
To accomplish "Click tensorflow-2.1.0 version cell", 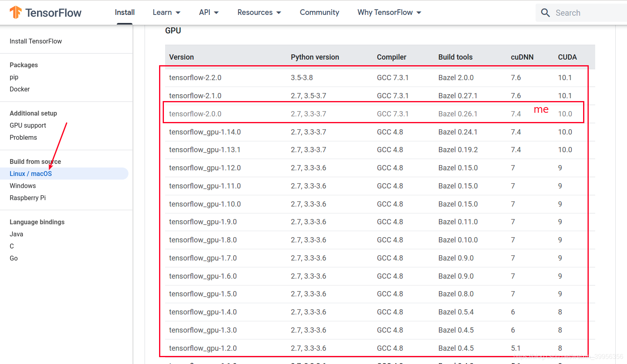I will point(195,96).
